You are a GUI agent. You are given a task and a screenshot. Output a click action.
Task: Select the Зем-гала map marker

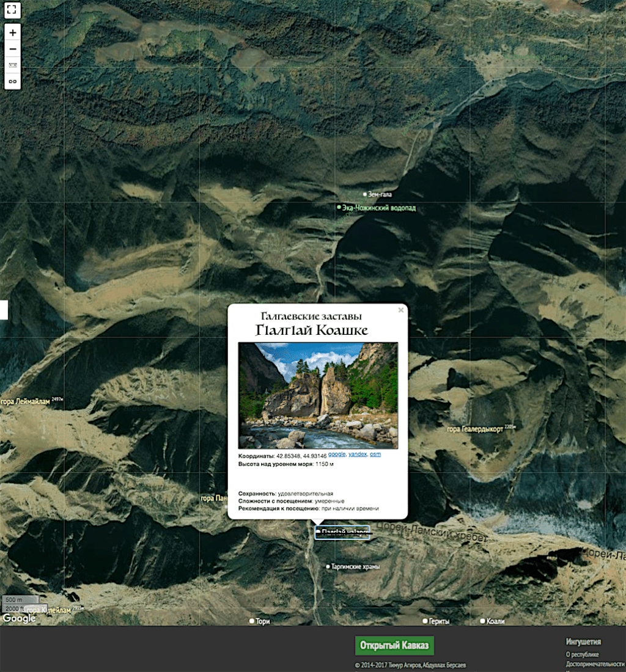(x=365, y=194)
